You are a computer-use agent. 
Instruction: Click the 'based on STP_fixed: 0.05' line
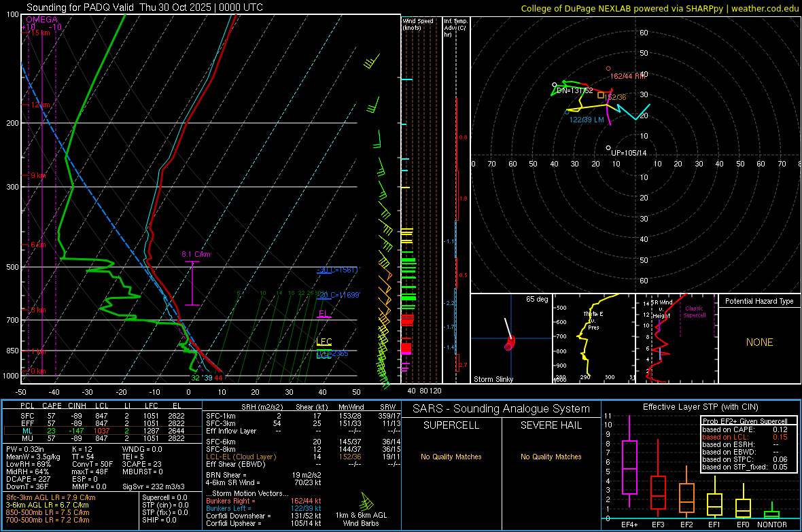point(745,467)
